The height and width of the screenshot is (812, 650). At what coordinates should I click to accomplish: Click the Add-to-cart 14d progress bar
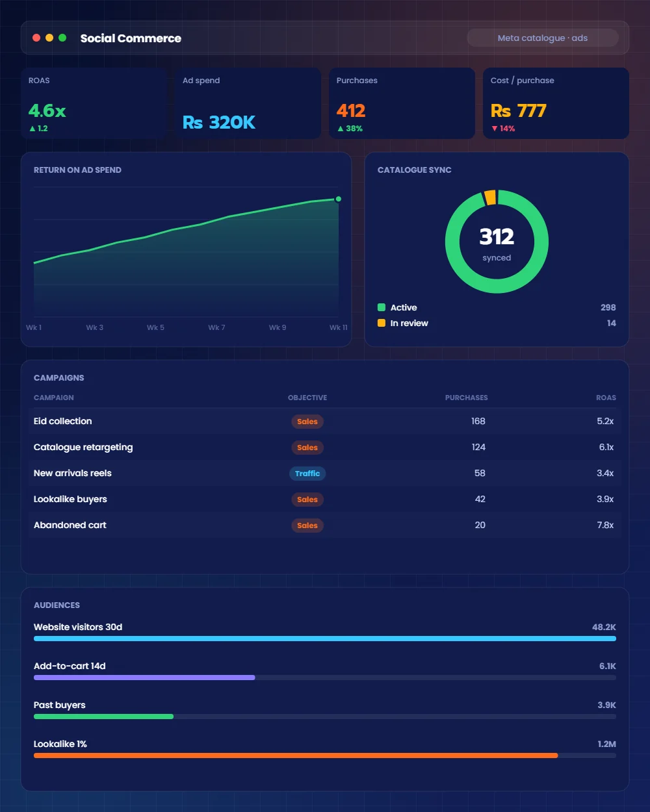325,678
